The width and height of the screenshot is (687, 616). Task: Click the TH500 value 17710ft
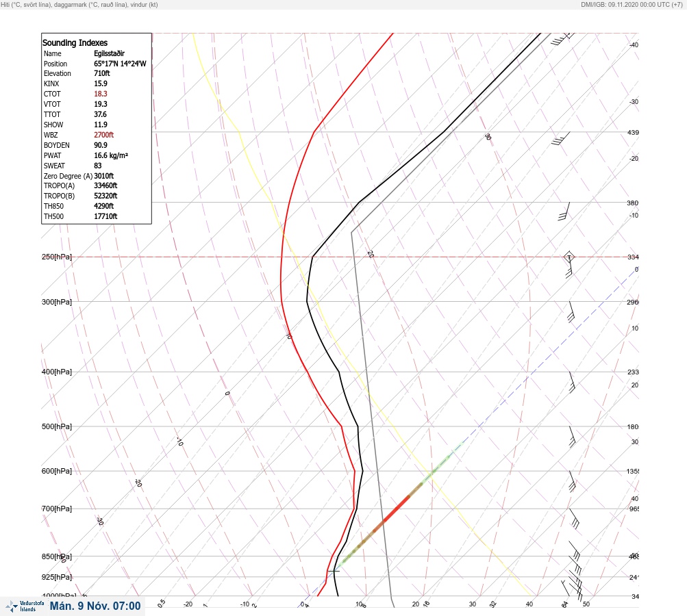click(105, 216)
